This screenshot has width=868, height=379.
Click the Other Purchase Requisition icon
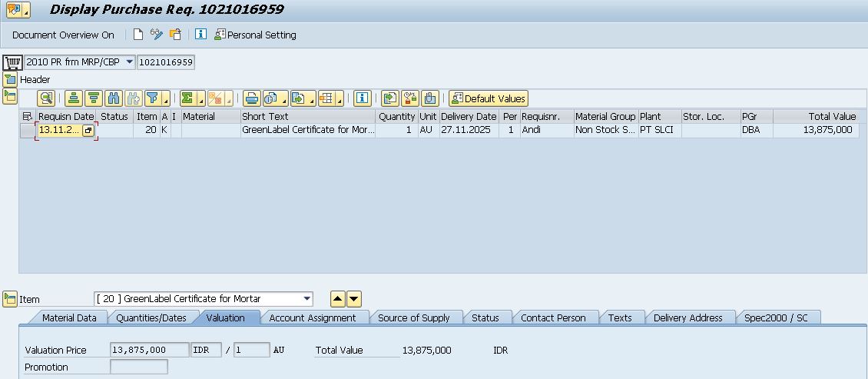[175, 35]
